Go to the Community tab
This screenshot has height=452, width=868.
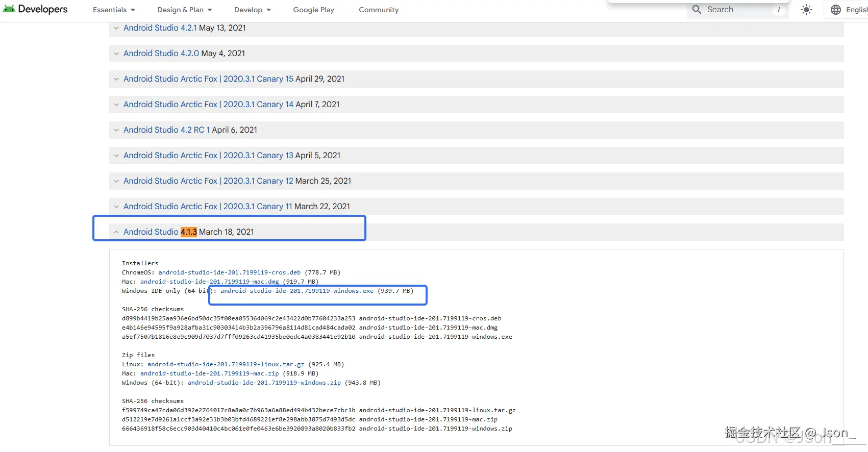point(379,10)
